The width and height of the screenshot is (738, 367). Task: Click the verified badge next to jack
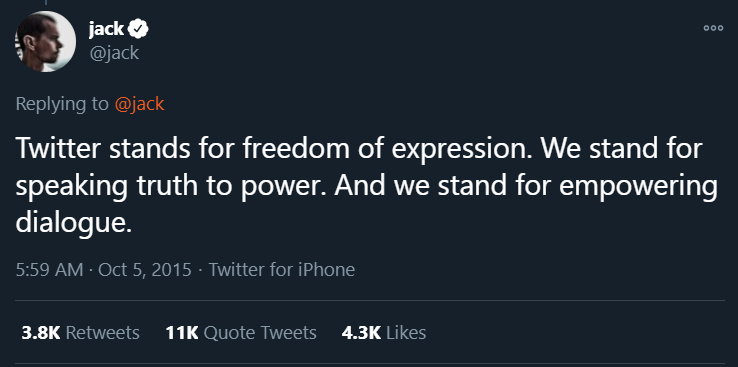point(139,30)
